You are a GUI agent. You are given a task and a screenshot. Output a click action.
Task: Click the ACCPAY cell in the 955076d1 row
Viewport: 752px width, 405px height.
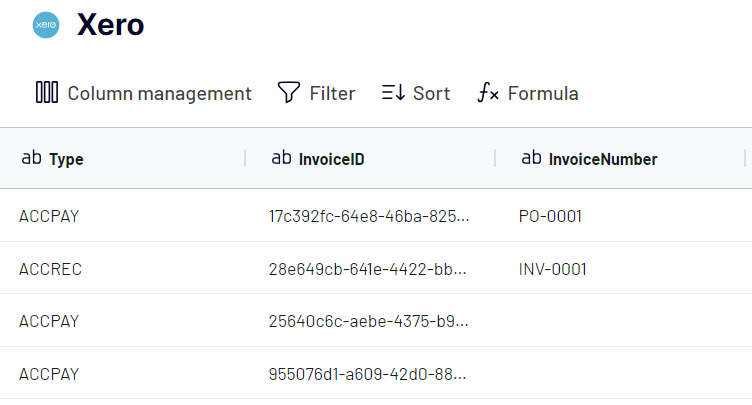(49, 374)
